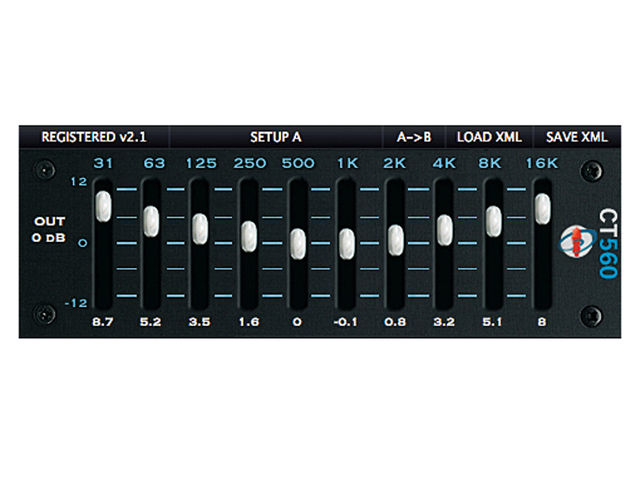
Task: Click SAVE XML button
Action: [x=577, y=137]
